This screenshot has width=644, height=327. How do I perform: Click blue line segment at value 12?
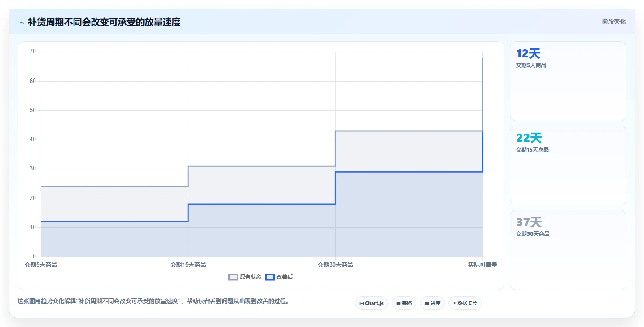pos(114,222)
